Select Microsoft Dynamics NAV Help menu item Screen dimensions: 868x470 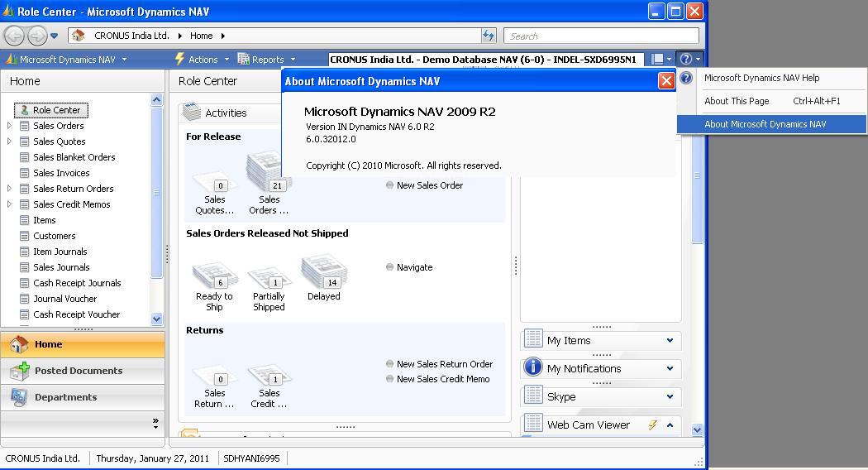(771, 78)
